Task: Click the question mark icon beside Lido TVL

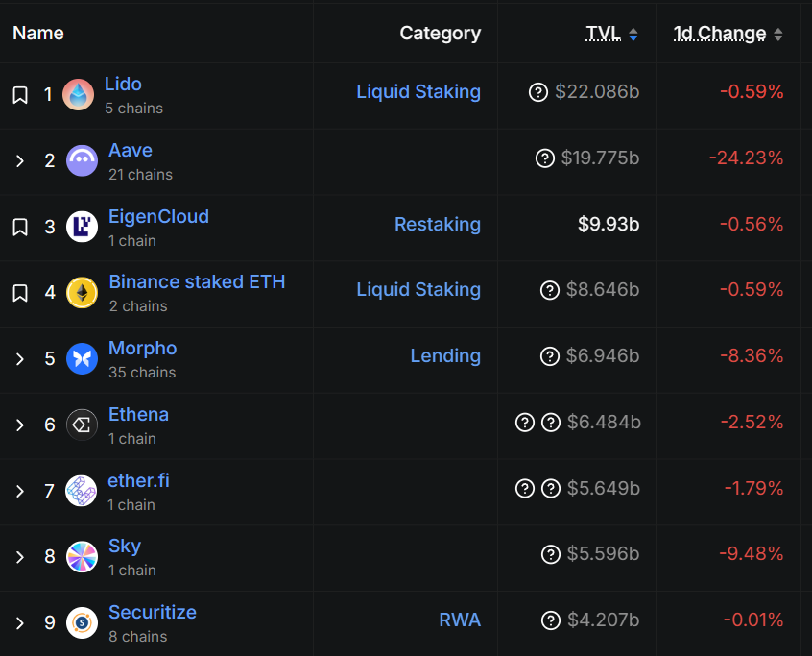Action: (x=538, y=92)
